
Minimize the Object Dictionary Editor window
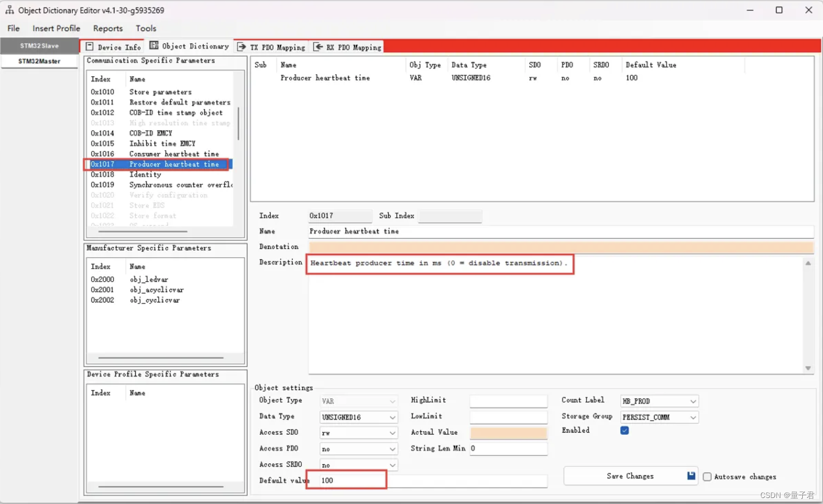750,10
